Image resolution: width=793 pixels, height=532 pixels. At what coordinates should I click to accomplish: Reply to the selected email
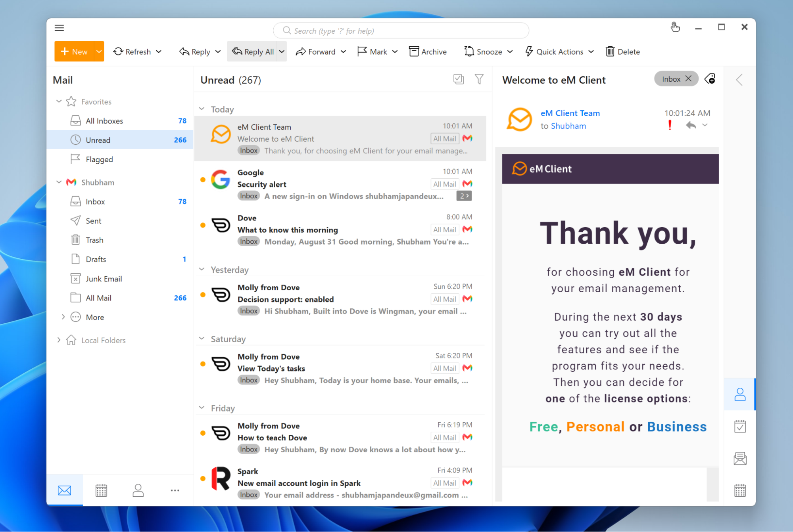[x=195, y=52]
